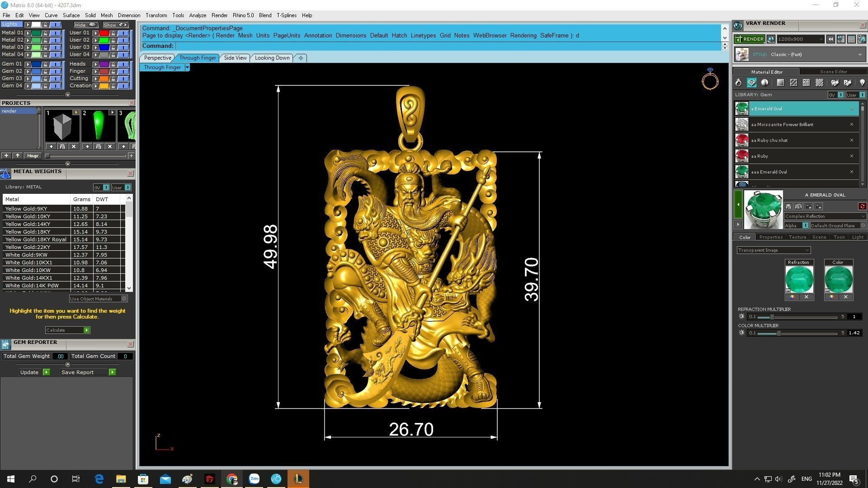Viewport: 868px width, 488px height.
Task: Select project thumbnail 2 green gem
Action: [x=98, y=126]
